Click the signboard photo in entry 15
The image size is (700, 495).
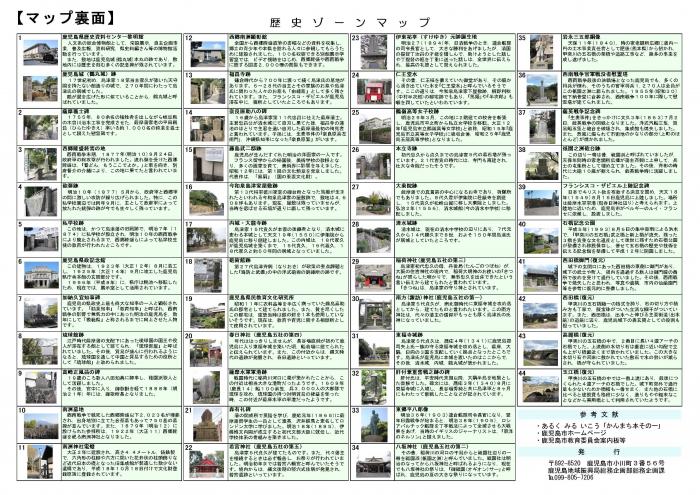point(208,164)
